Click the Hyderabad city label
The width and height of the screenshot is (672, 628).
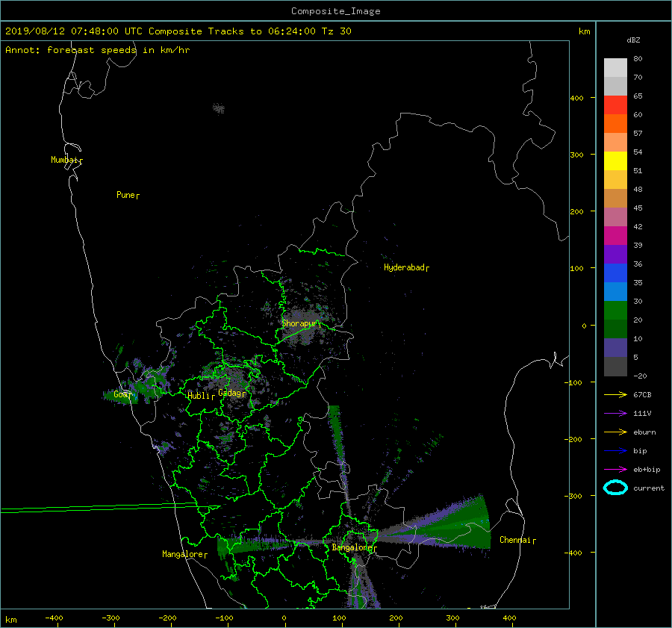406,267
